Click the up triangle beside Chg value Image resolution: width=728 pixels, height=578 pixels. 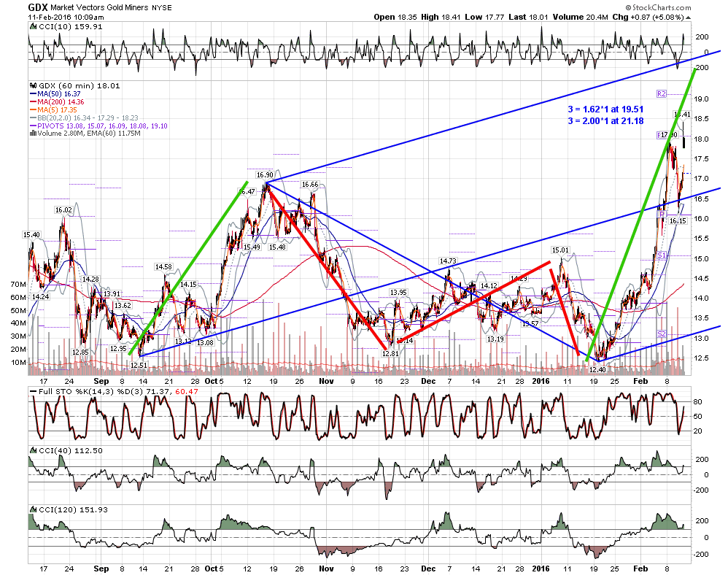(x=688, y=18)
